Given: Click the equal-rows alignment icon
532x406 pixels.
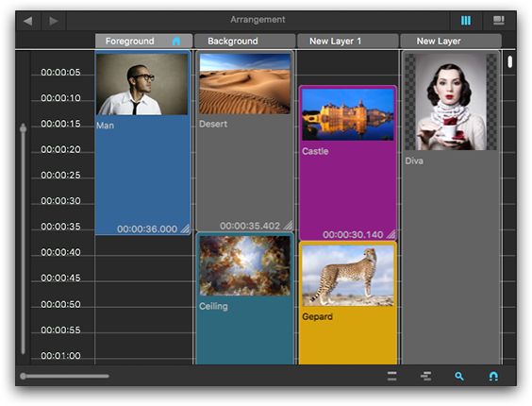Looking at the screenshot, I should click(x=391, y=376).
